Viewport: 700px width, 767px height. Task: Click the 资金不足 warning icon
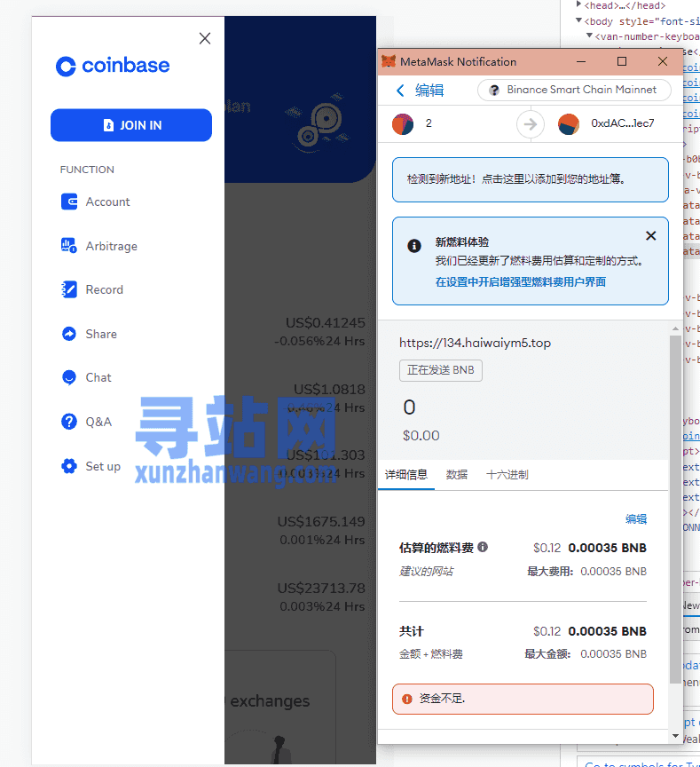point(406,699)
